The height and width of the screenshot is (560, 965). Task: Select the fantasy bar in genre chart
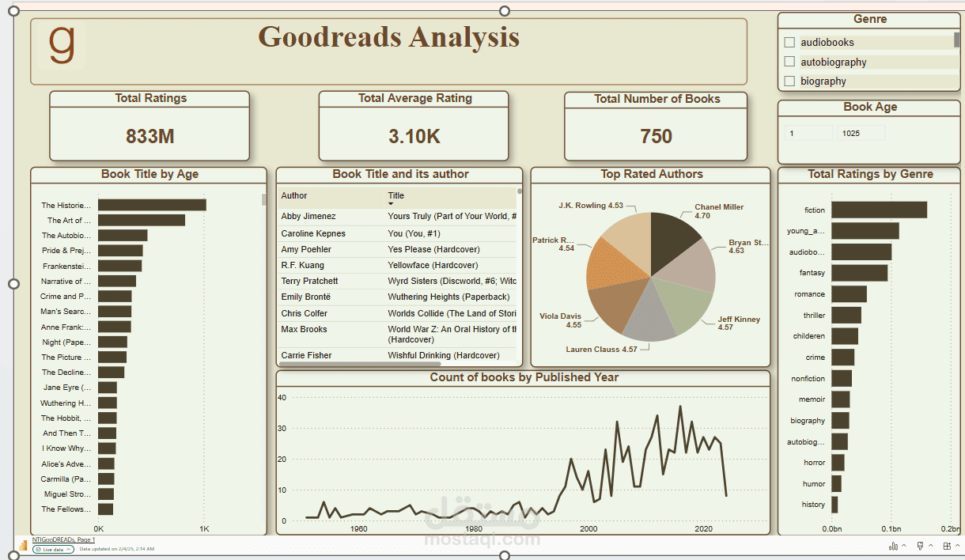click(859, 273)
